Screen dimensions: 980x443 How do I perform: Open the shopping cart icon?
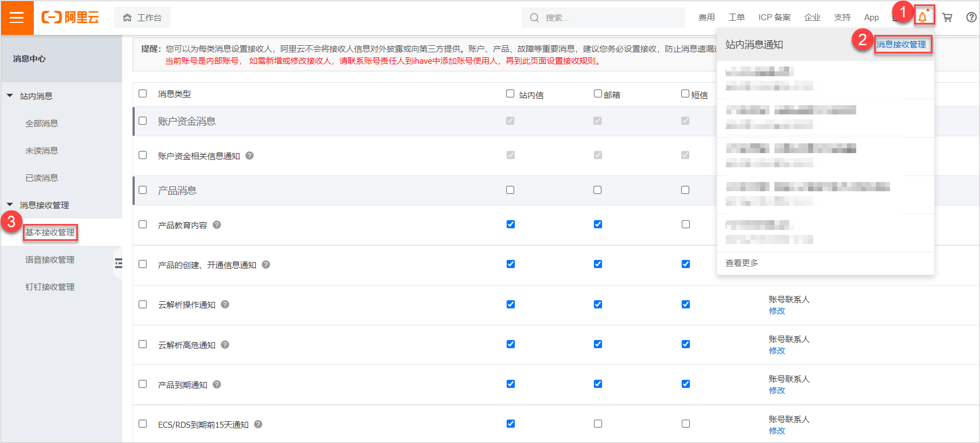947,17
